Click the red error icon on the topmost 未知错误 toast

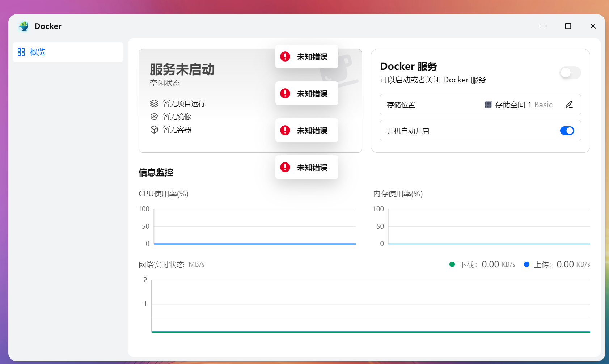[285, 56]
